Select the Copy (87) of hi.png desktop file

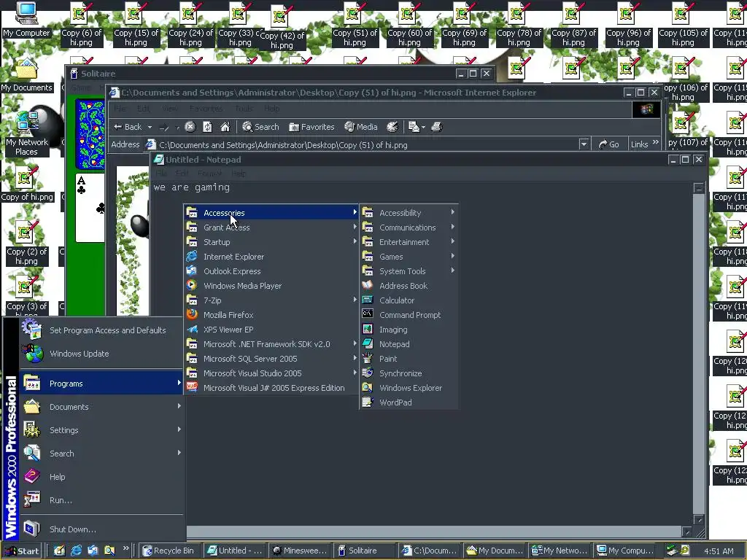573,25
